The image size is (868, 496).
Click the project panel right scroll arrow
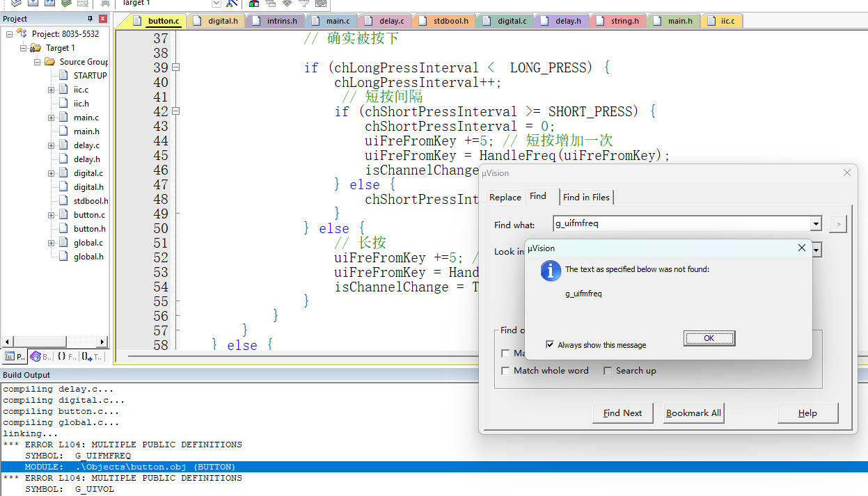[102, 342]
